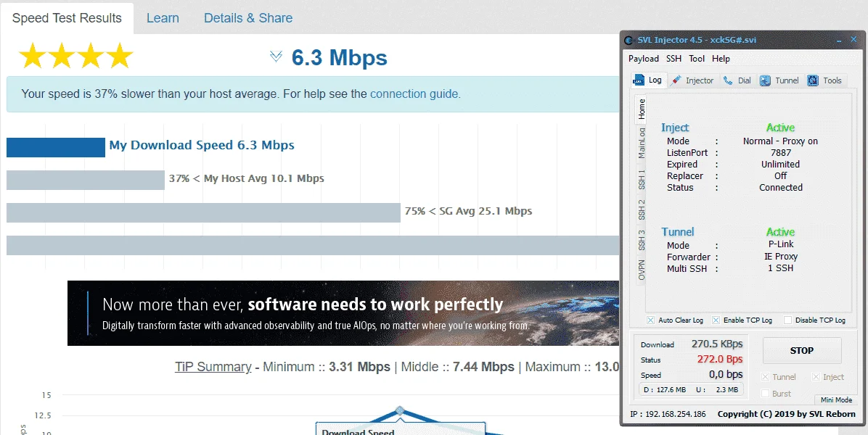
Task: Click the Expired value Unlimited
Action: 780,164
